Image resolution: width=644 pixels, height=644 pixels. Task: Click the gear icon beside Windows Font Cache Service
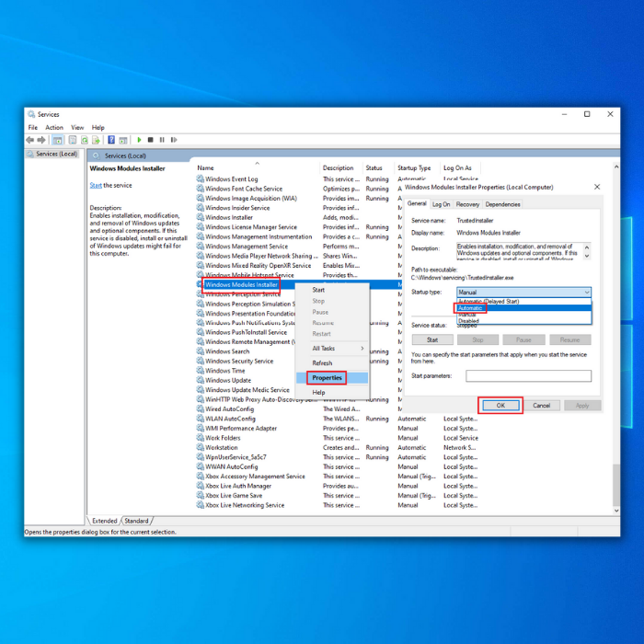[200, 189]
